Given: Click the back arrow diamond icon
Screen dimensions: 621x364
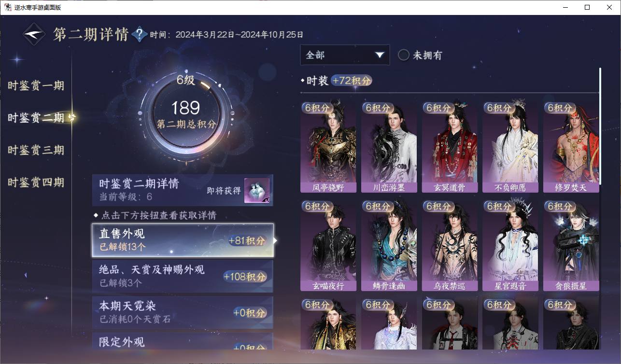Looking at the screenshot, I should pos(34,34).
